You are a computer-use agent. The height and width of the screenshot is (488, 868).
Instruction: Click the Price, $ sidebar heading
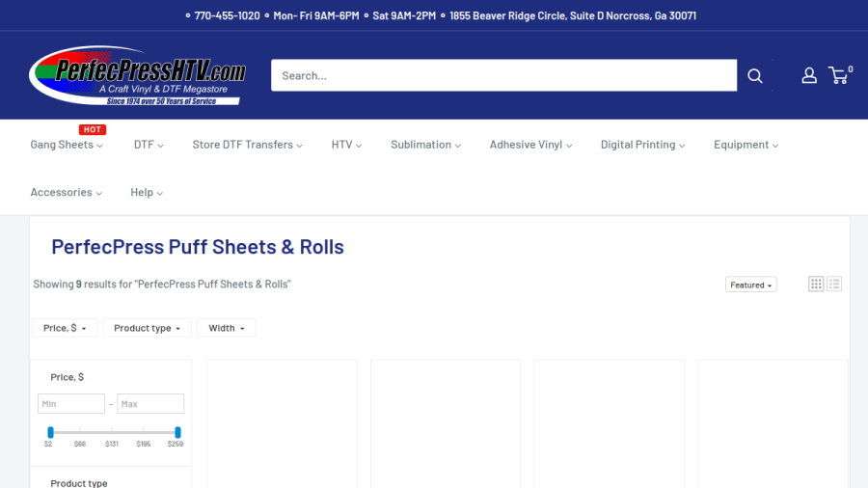(67, 377)
